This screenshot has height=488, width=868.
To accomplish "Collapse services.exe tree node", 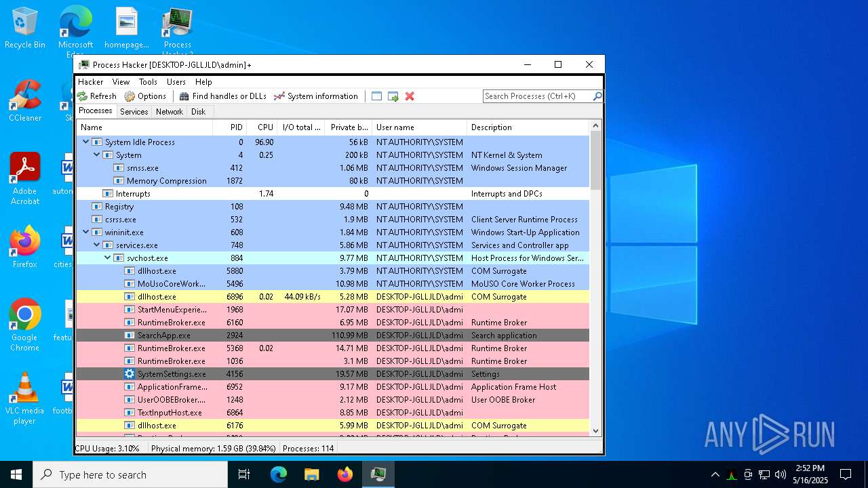I will point(96,245).
